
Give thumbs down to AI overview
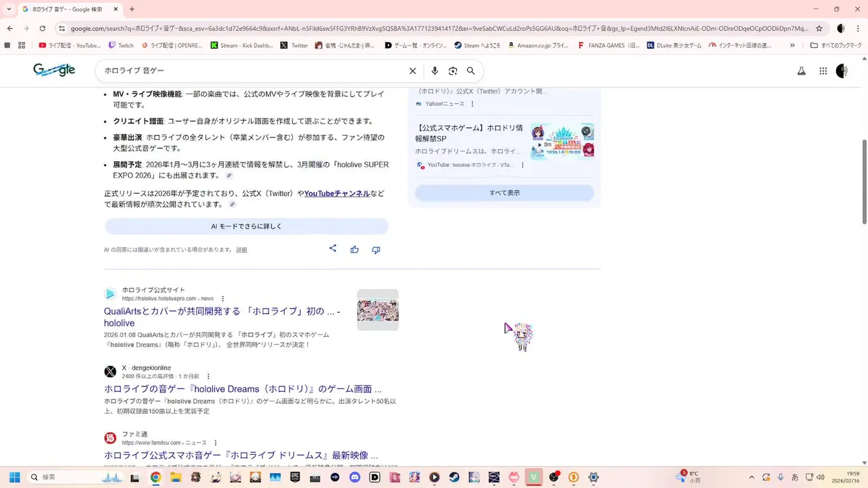(376, 249)
